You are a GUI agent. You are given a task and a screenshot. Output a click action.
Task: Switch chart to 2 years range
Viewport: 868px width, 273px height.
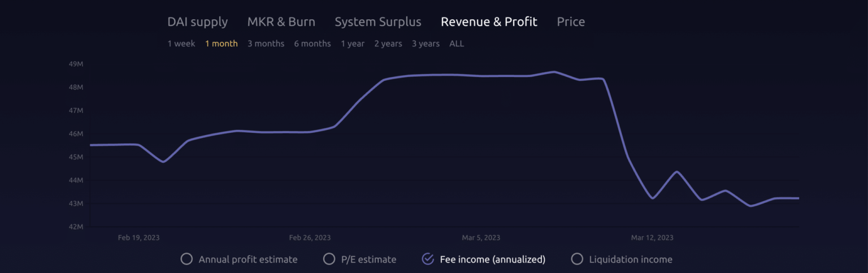[x=388, y=44]
